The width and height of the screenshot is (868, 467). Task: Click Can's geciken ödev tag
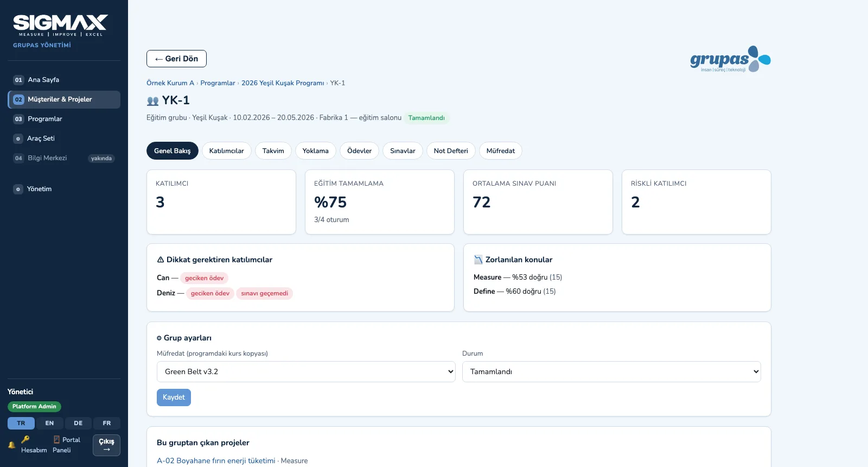pos(204,278)
